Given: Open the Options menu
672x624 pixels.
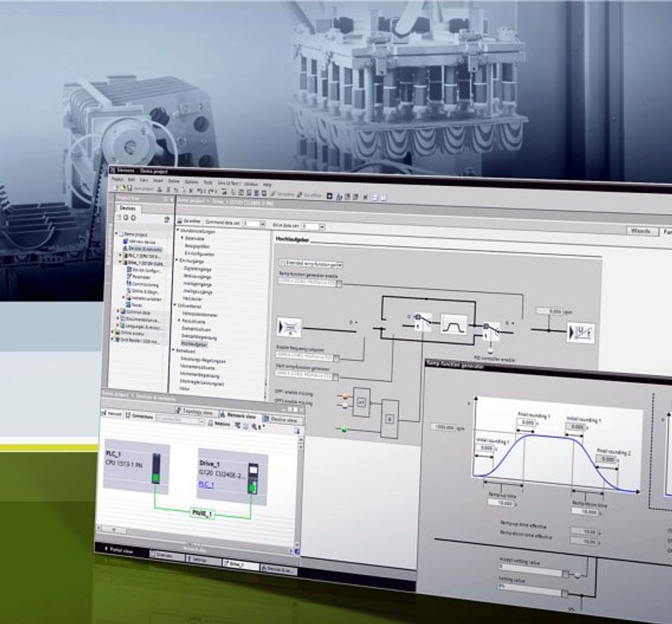Looking at the screenshot, I should pyautogui.click(x=191, y=182).
